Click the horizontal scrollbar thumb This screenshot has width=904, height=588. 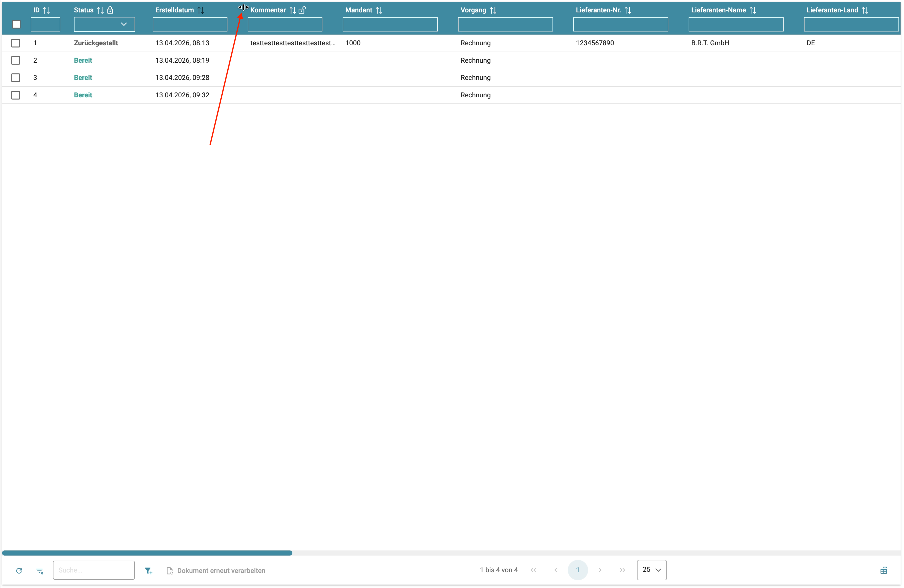click(147, 553)
